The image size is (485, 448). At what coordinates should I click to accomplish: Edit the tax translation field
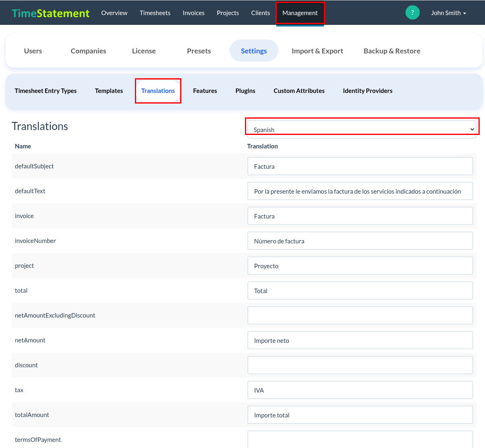360,390
